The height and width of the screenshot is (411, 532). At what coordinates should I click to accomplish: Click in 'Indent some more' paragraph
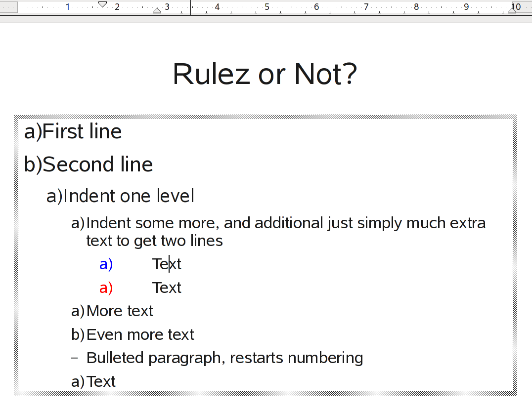point(285,223)
